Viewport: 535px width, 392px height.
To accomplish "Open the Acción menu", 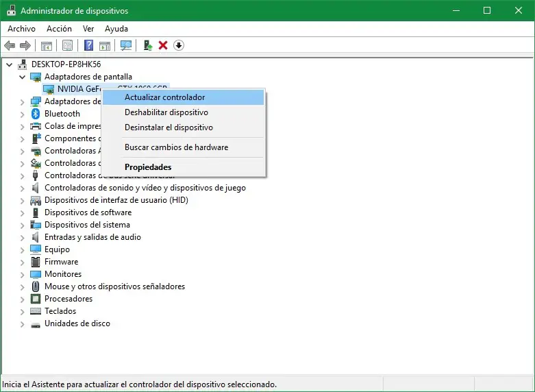I will (59, 29).
